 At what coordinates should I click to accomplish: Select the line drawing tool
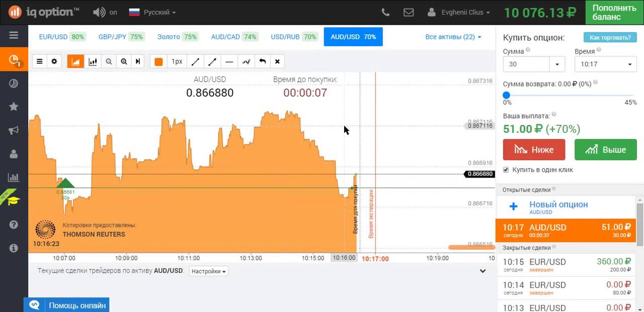(195, 61)
